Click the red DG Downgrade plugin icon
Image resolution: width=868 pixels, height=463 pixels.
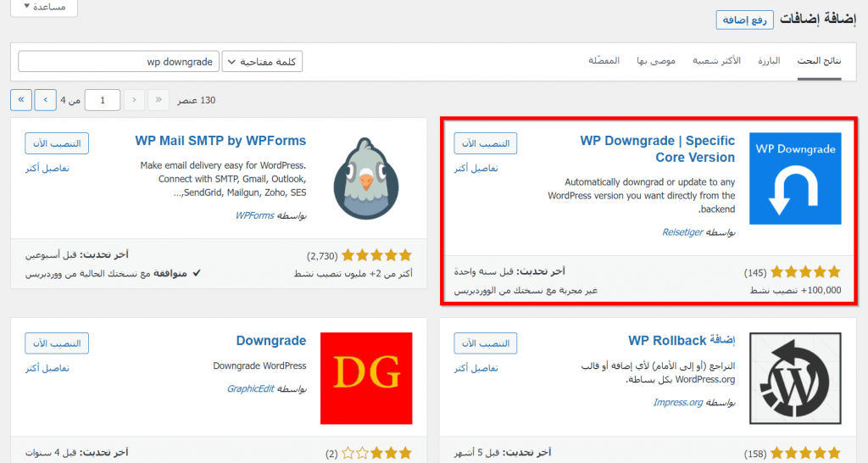pyautogui.click(x=365, y=377)
